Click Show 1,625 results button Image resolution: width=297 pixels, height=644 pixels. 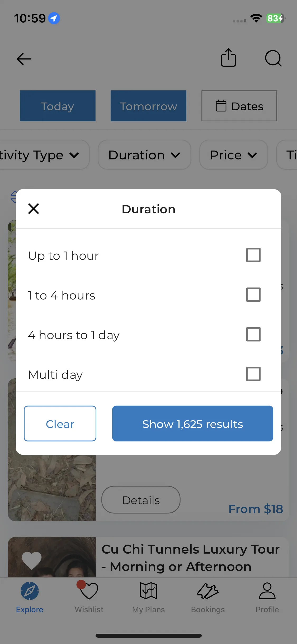click(193, 424)
